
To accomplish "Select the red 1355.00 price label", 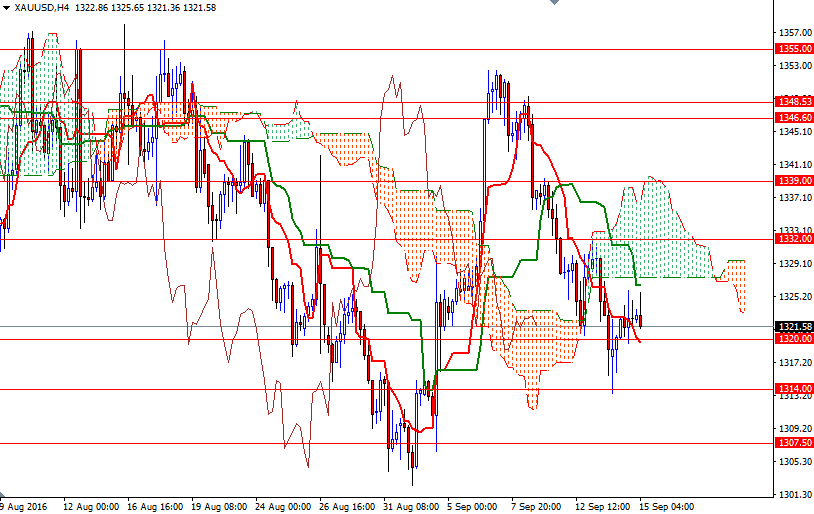I will point(794,49).
